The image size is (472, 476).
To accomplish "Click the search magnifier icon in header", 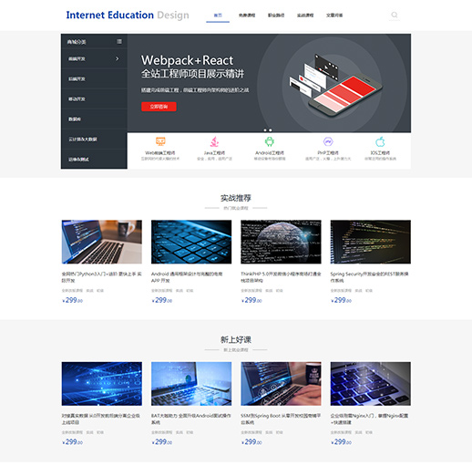I will pyautogui.click(x=395, y=15).
